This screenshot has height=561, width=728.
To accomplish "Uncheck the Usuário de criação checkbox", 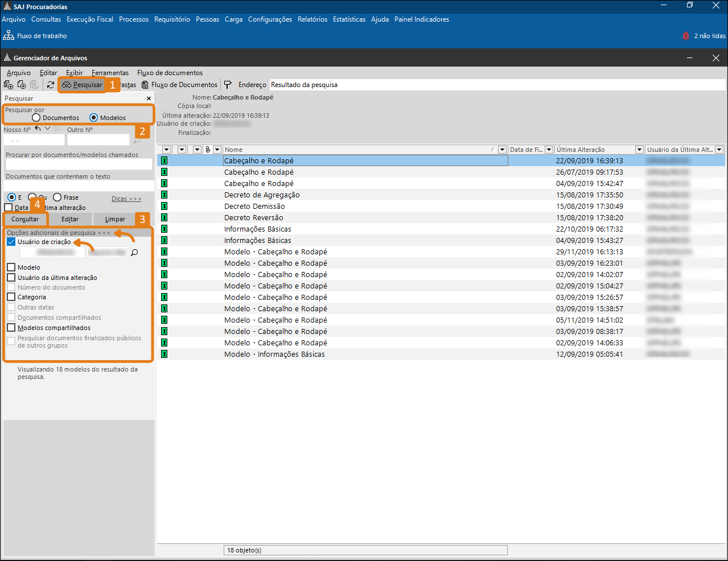I will [11, 242].
